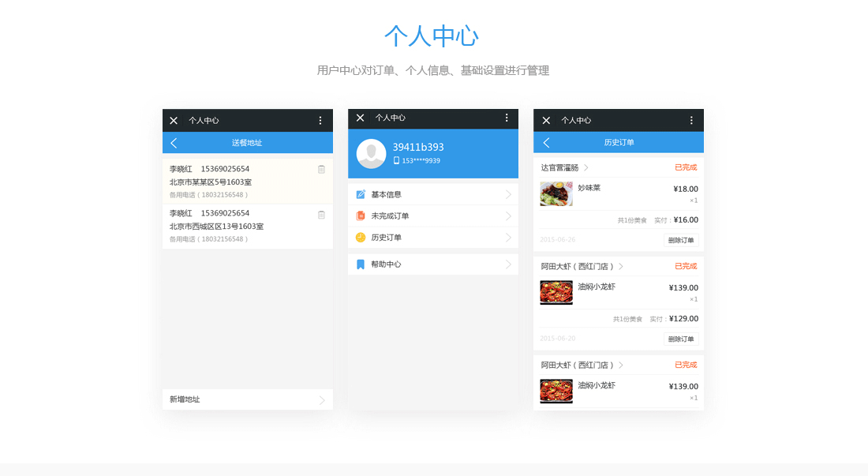Click the 帮助中心 bookmark icon
This screenshot has height=476, width=868.
click(361, 264)
